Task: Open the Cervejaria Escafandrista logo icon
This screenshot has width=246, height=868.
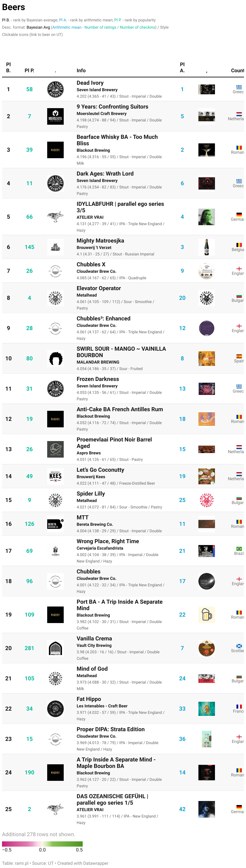Action: (x=55, y=551)
